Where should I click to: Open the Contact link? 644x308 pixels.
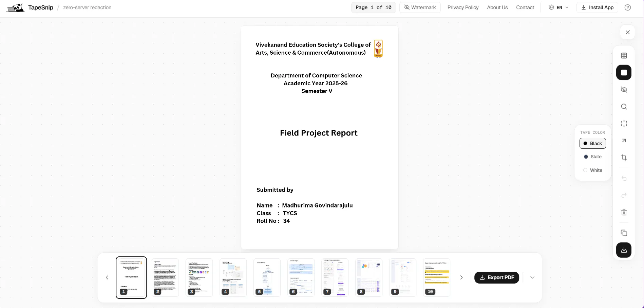coord(525,7)
